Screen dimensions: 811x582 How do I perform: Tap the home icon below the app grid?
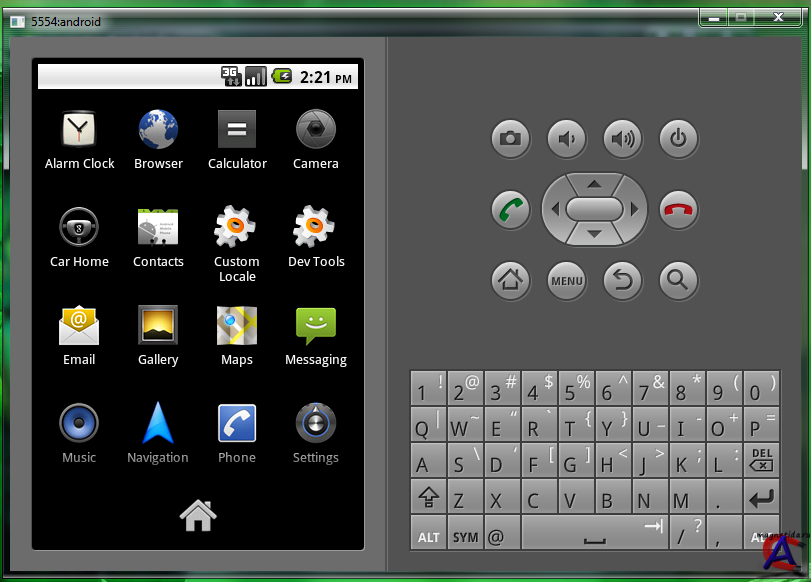(198, 514)
